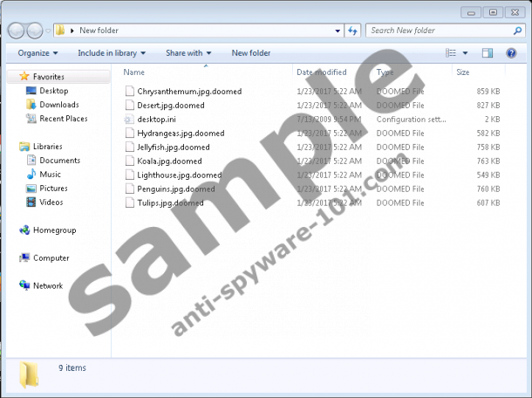Open the view options dropdown arrow
Image resolution: width=532 pixels, height=398 pixels.
pyautogui.click(x=465, y=53)
